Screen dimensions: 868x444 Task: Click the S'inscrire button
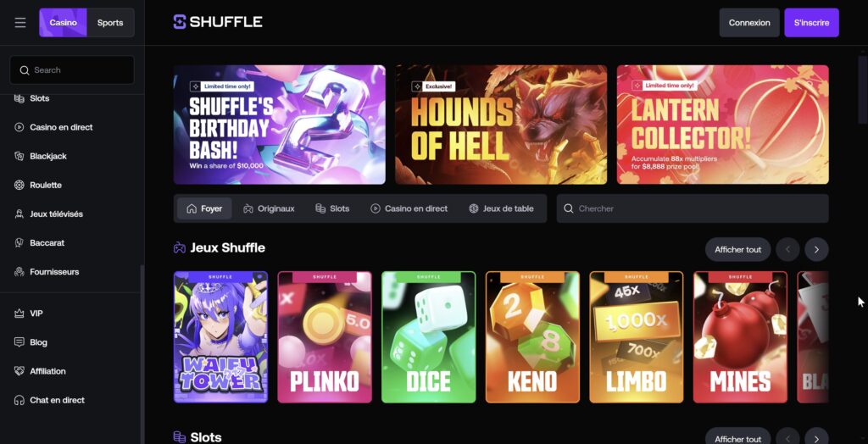[811, 23]
